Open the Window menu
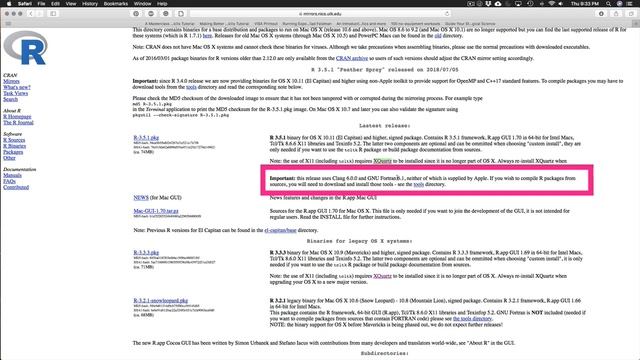Viewport: 640px width, 360px height. click(x=142, y=4)
